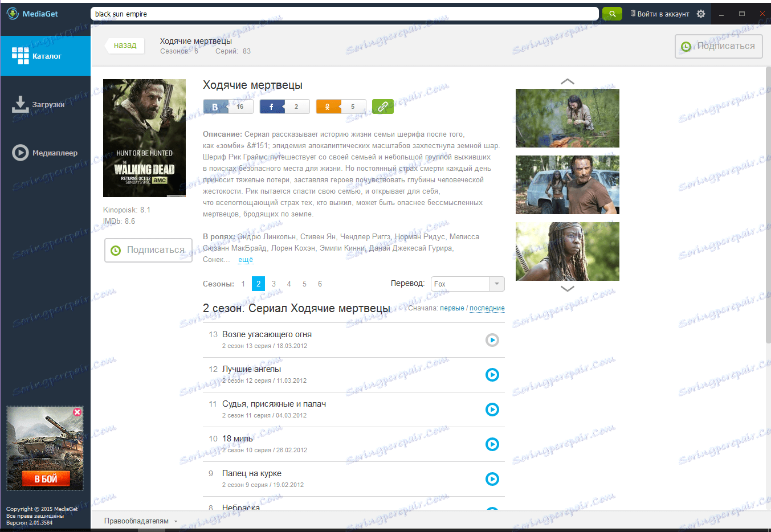
Task: Click the IMDb: 8.6 rating text
Action: (119, 221)
